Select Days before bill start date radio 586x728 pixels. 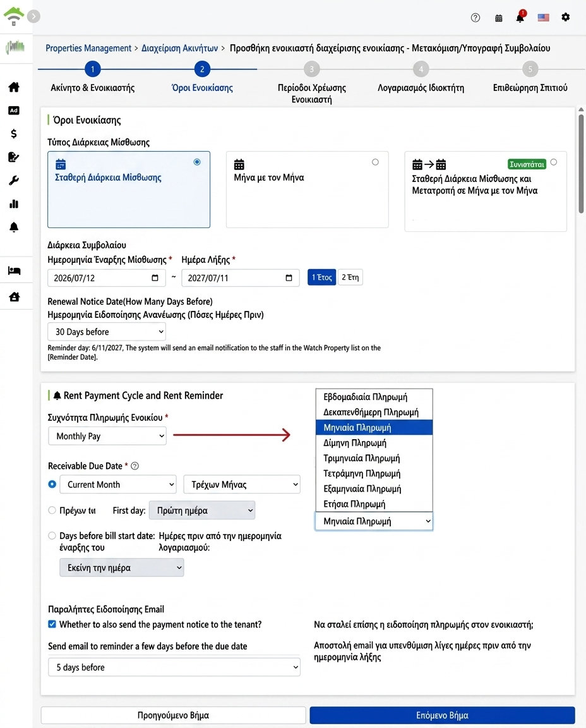click(x=52, y=536)
